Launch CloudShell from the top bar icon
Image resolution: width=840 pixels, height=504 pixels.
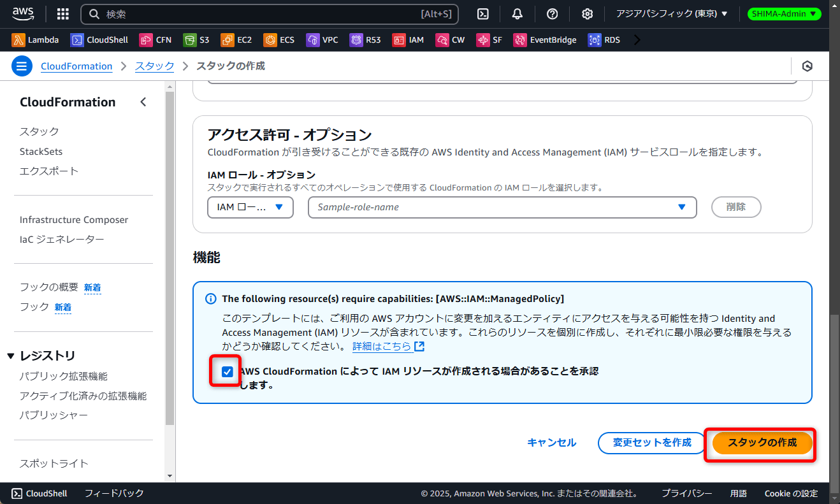[x=483, y=14]
